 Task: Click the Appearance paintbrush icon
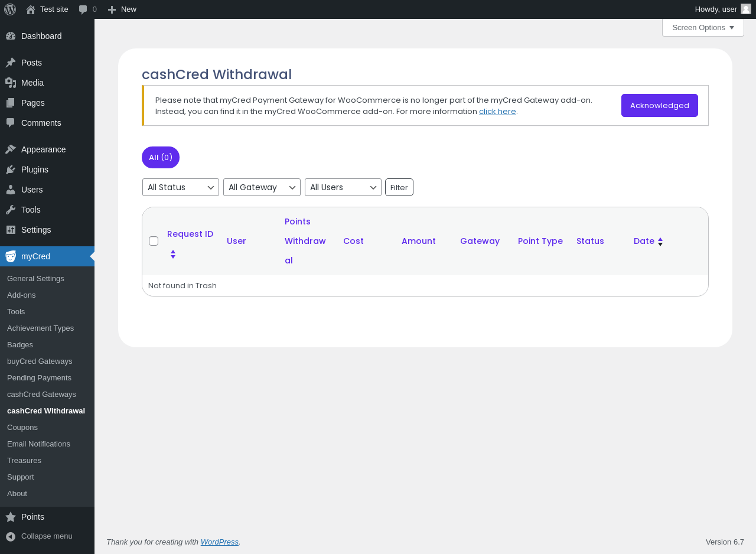pos(11,149)
